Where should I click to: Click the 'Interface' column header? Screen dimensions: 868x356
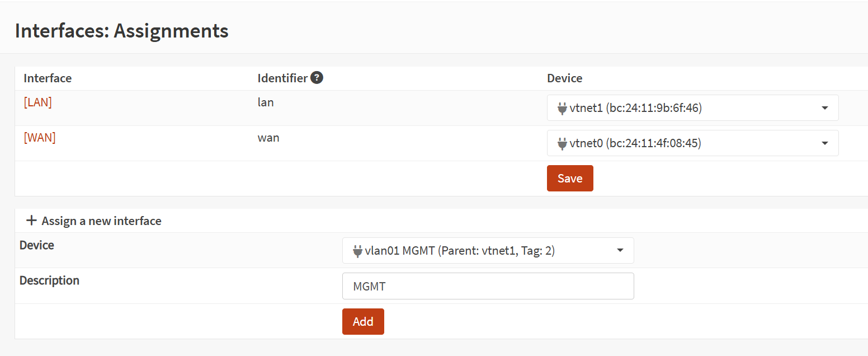(x=48, y=78)
